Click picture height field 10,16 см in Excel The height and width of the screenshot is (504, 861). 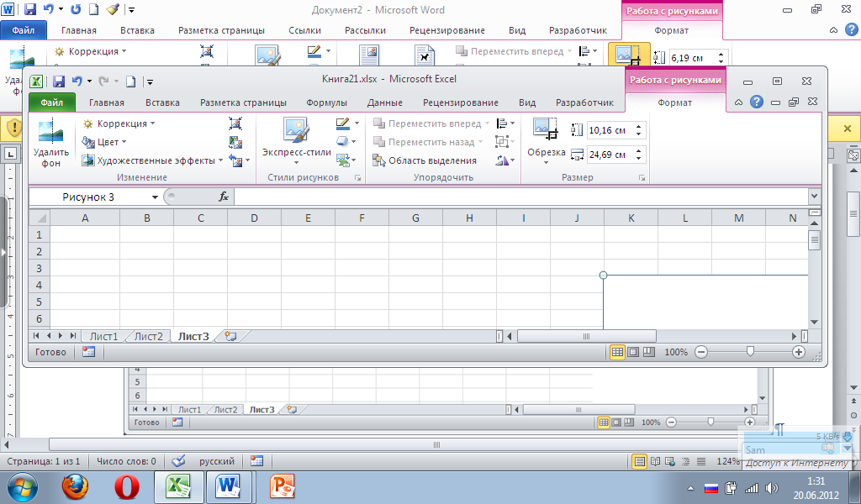(x=610, y=130)
